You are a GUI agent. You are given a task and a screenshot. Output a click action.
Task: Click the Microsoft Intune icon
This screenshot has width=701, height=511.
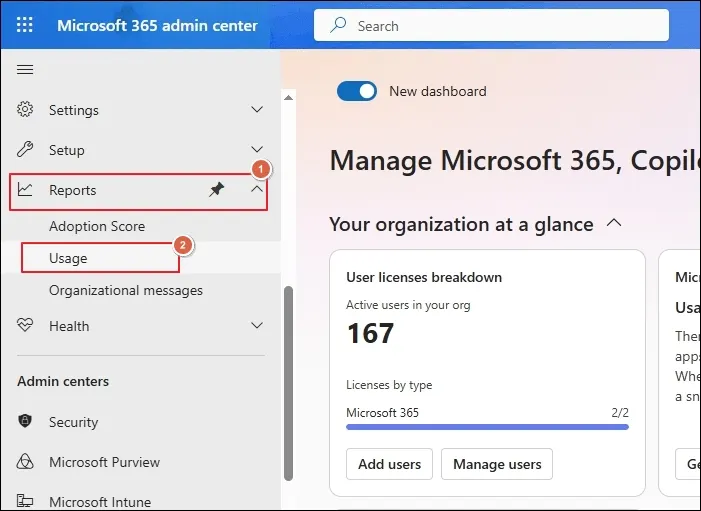point(25,501)
